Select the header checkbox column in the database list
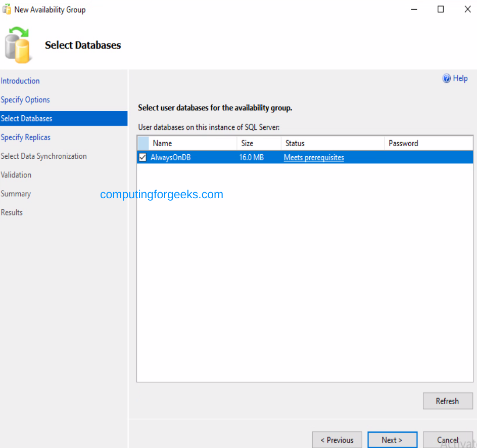477x448 pixels. (142, 143)
